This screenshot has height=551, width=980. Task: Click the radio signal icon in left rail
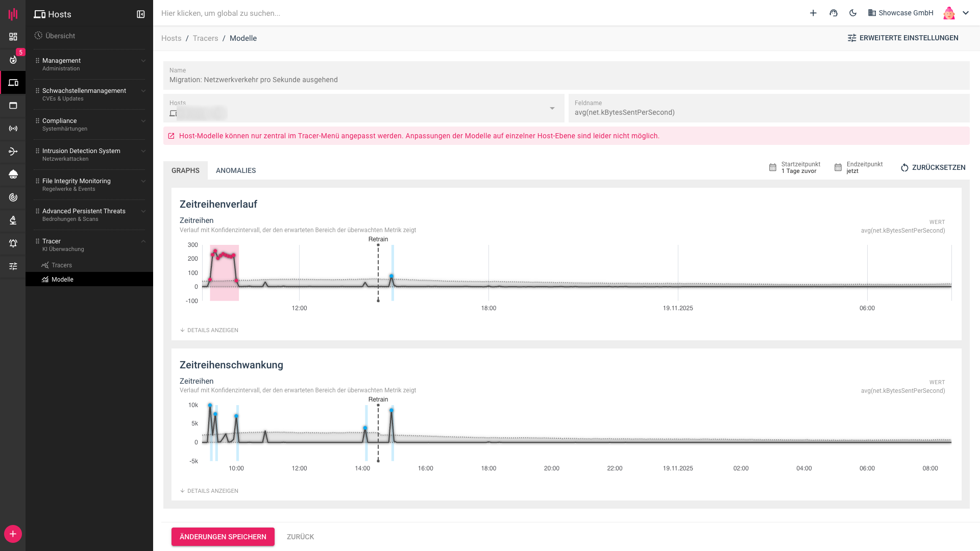click(x=13, y=129)
